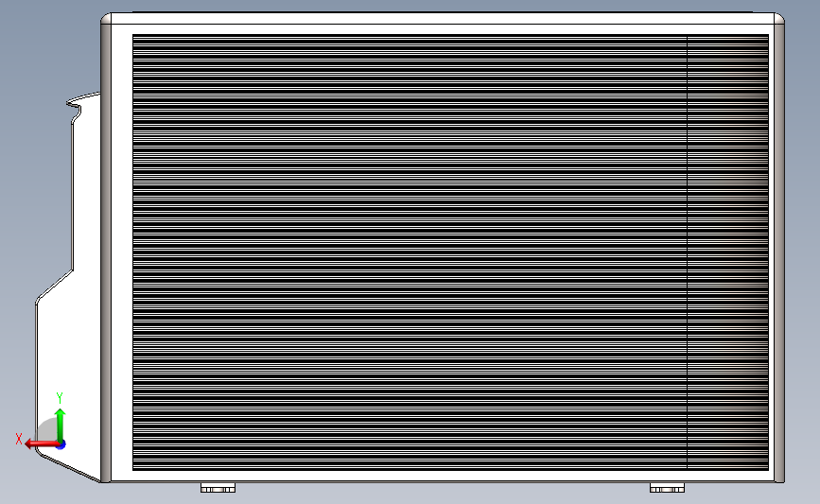Select the top panel strip of the unit
820x504 pixels.
[443, 18]
